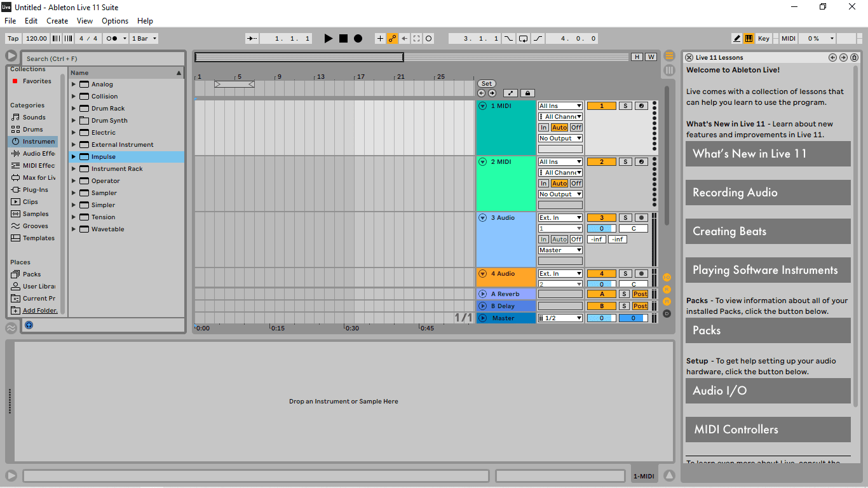Screen dimensions: 868x488
Task: Toggle the Computer MIDI Keyboard icon
Action: (749, 39)
